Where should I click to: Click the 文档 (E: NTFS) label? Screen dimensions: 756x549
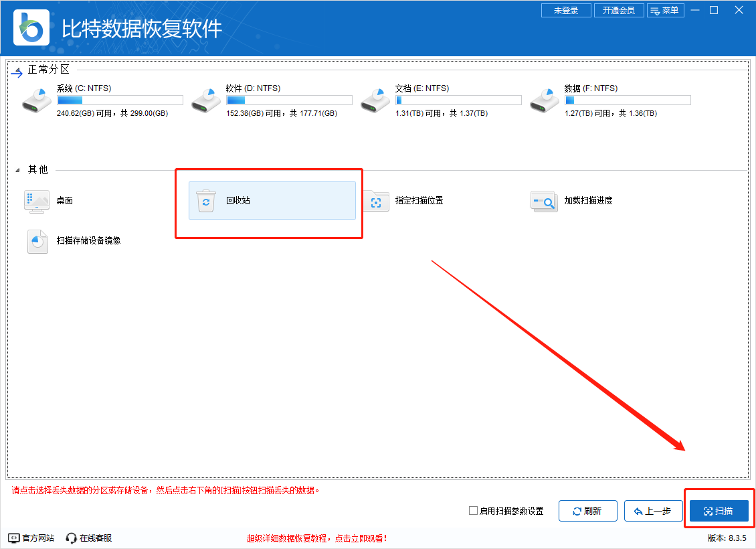(x=422, y=88)
